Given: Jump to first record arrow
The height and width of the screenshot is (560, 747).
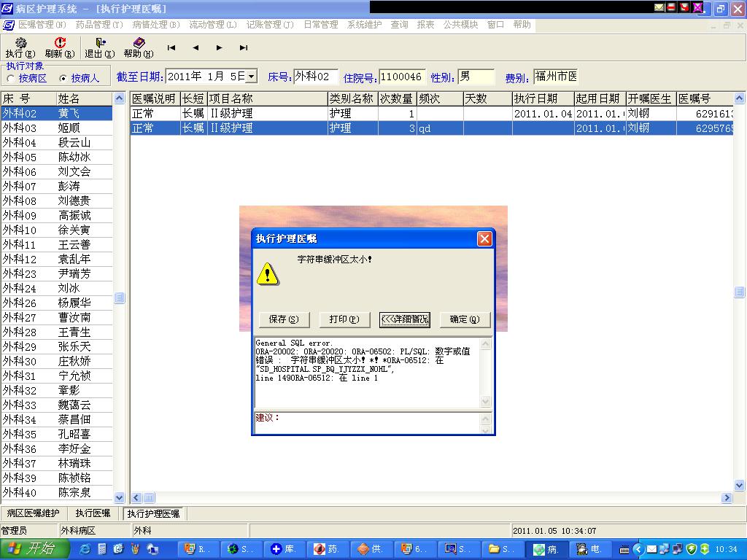Looking at the screenshot, I should click(x=171, y=47).
